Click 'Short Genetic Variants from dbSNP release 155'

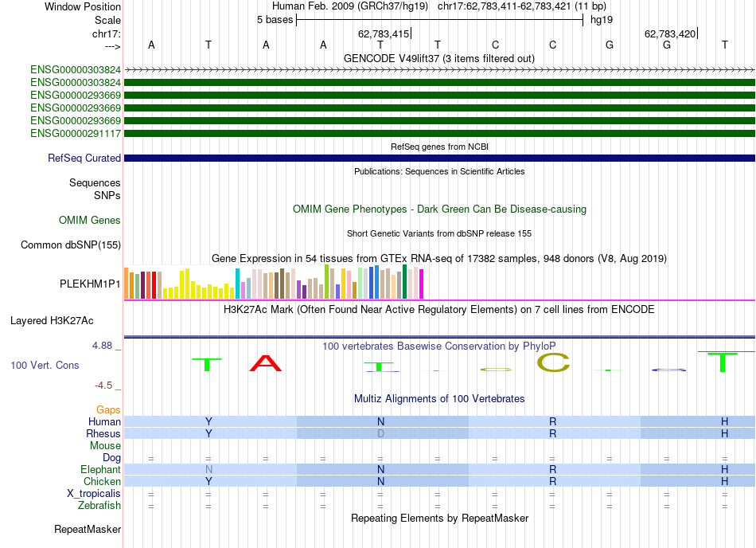[x=439, y=233]
